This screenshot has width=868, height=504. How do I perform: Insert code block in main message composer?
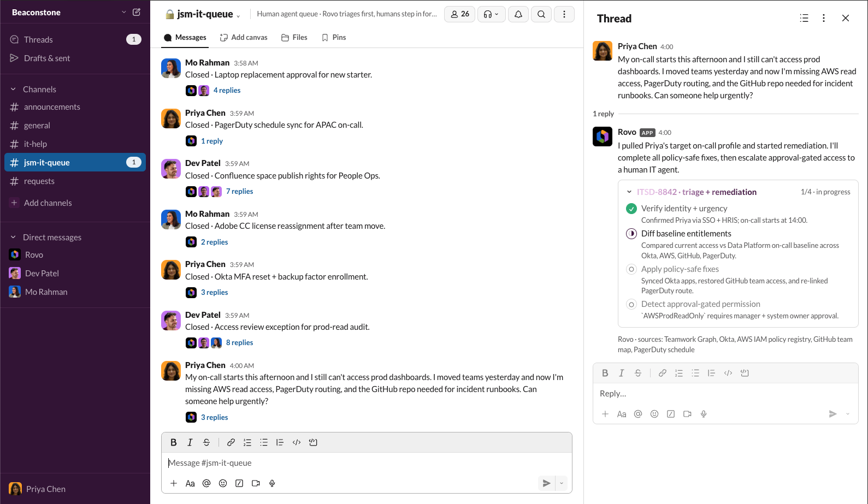(x=313, y=442)
